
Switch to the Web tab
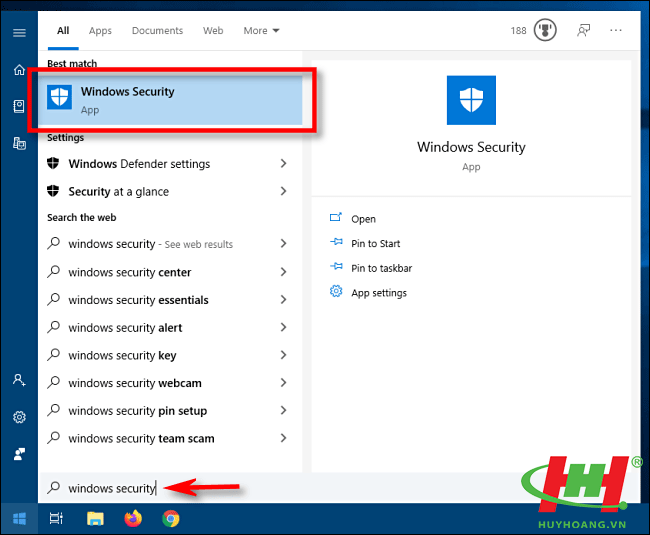pyautogui.click(x=213, y=31)
